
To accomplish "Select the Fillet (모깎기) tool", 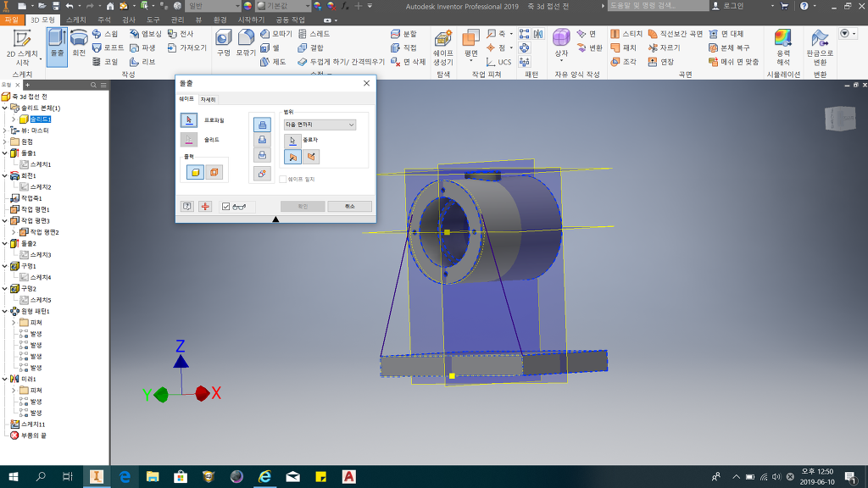I will tap(246, 42).
